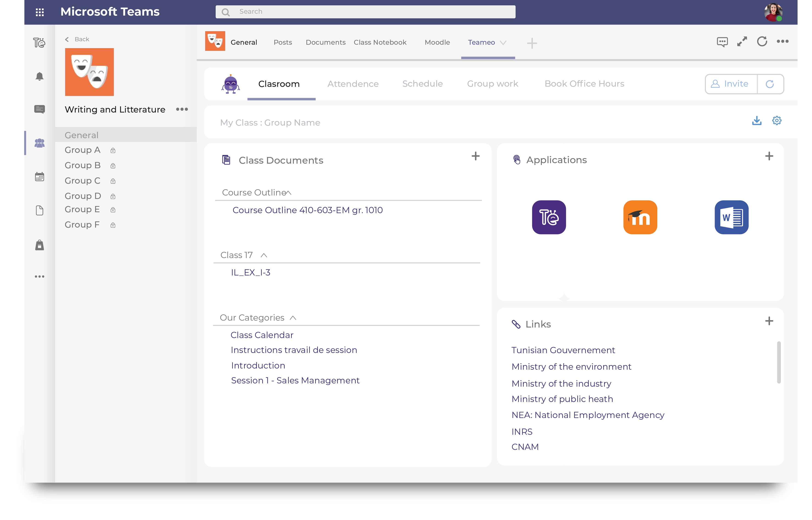
Task: Open the Chat icon in sidebar
Action: coord(39,109)
